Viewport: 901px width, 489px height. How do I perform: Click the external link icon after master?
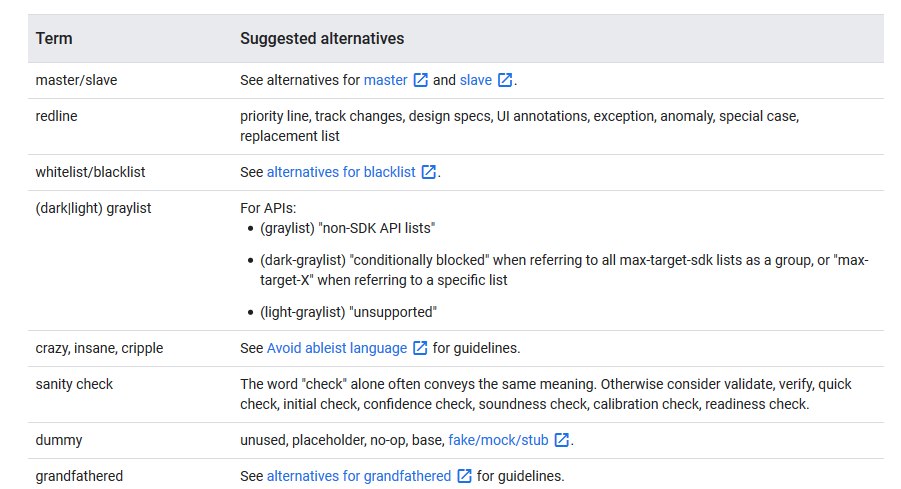click(x=421, y=80)
